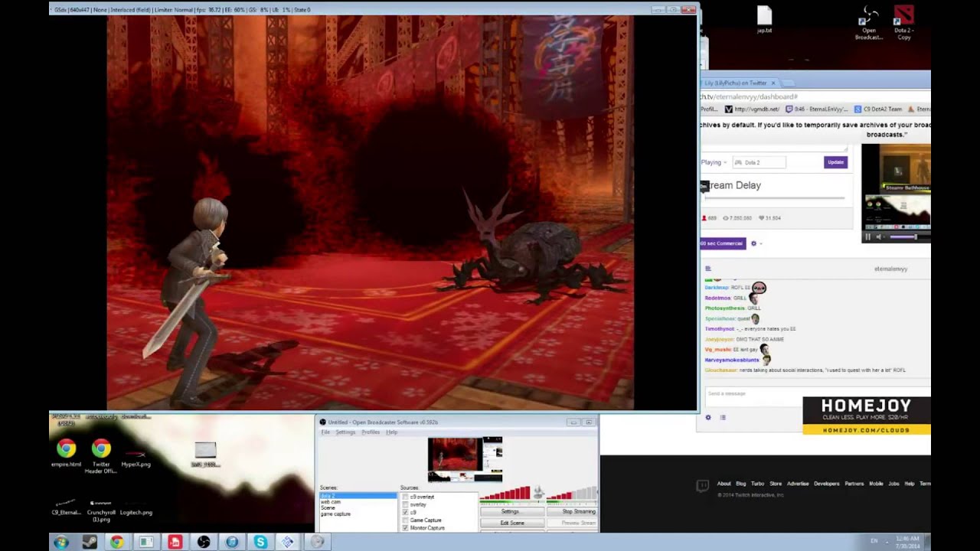Disable the Monitor Capture source checkbox
Screen dimensions: 980x551
tap(405, 528)
